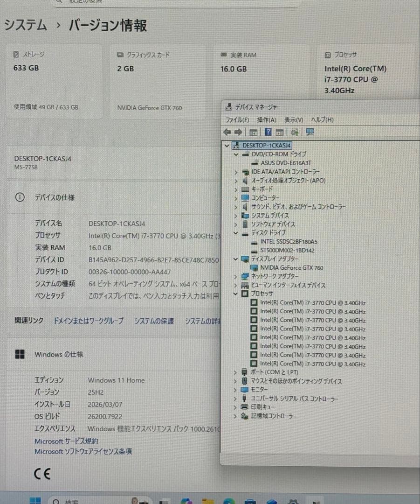Image resolution: width=420 pixels, height=504 pixels.
Task: Open Help via the blue question mark icon
Action: pos(268,132)
